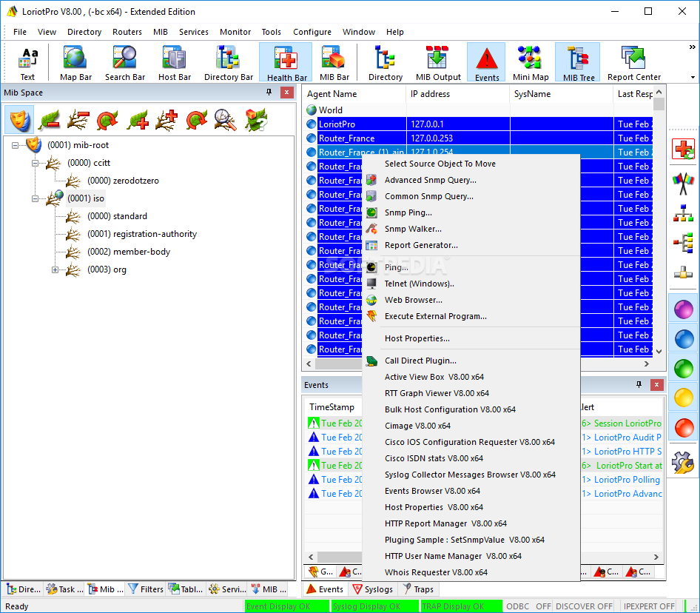Open toolbar options dropdown arrow
This screenshot has width=700, height=613.
(693, 77)
